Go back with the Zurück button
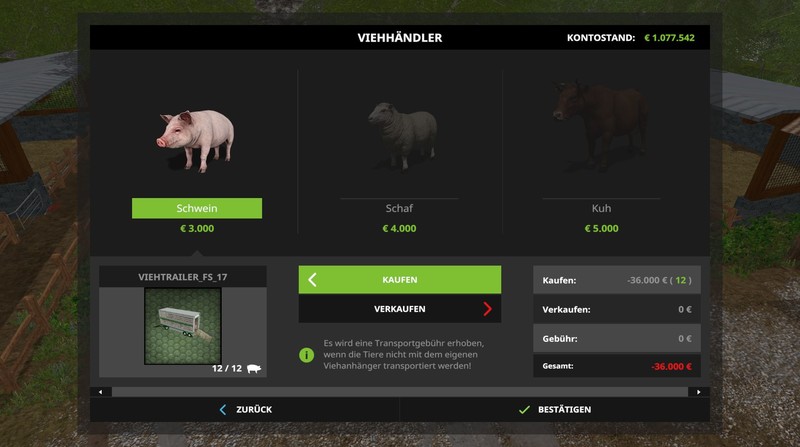The height and width of the screenshot is (447, 800). click(x=245, y=410)
